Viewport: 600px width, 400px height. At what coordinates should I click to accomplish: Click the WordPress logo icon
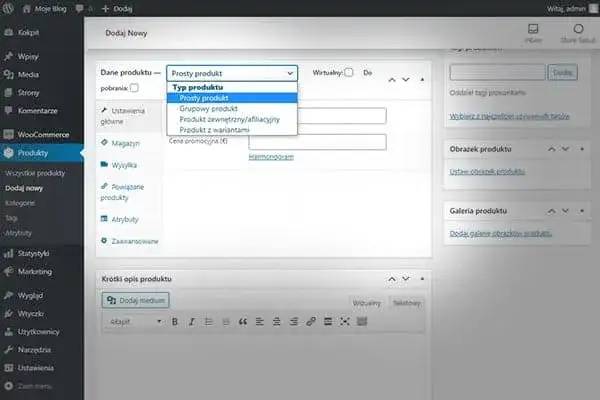point(8,8)
